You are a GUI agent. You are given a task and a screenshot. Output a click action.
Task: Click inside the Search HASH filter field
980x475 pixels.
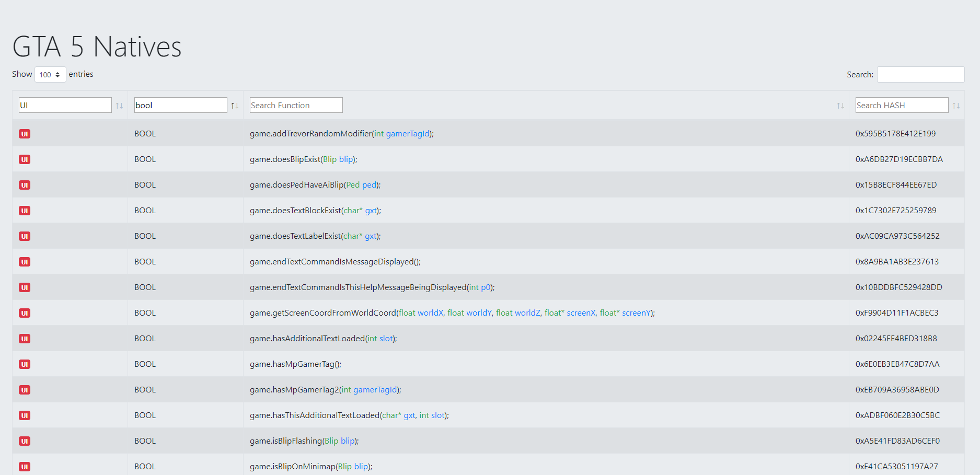[x=901, y=105]
